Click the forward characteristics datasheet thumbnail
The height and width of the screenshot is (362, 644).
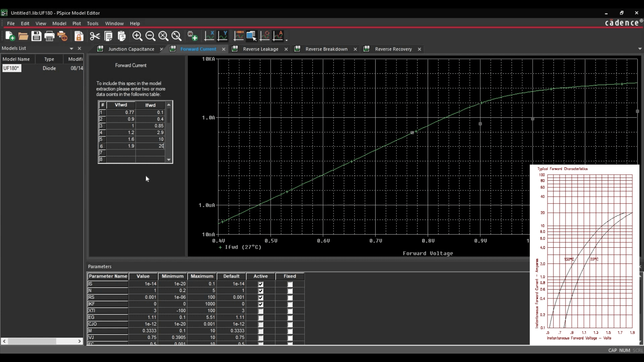[x=585, y=255]
